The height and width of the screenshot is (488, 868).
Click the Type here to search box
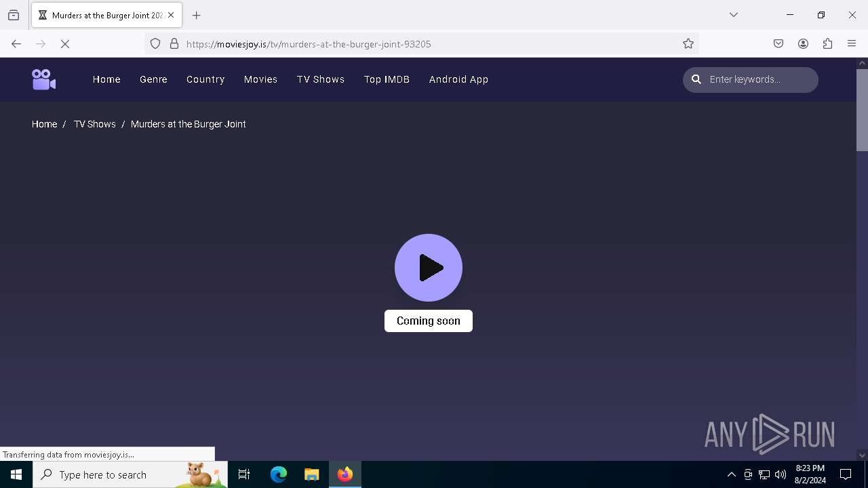pyautogui.click(x=130, y=474)
